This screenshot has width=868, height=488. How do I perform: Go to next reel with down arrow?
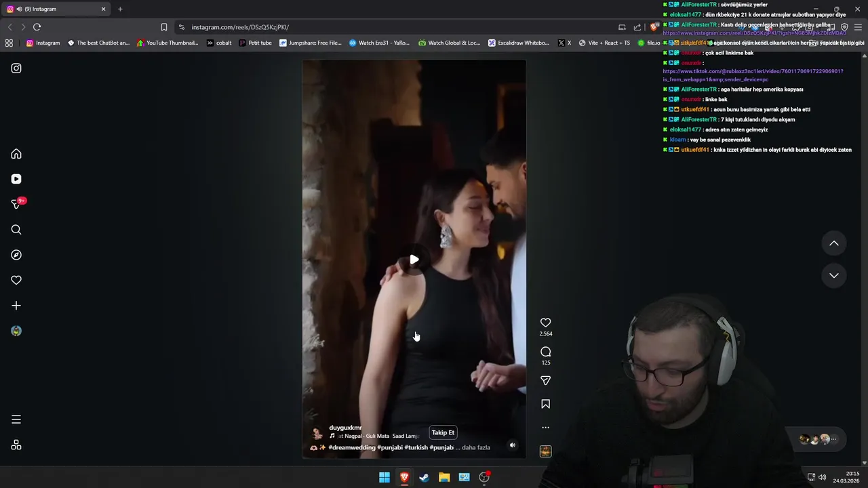tap(834, 275)
